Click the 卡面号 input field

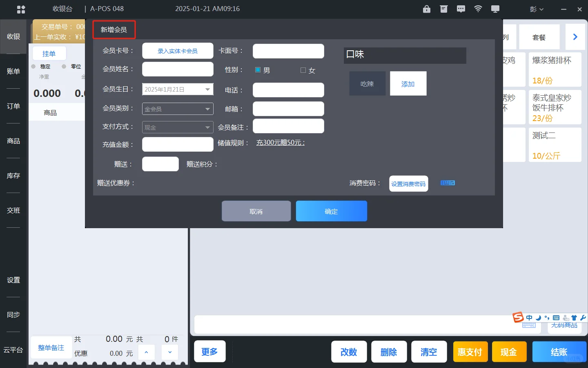pos(288,51)
